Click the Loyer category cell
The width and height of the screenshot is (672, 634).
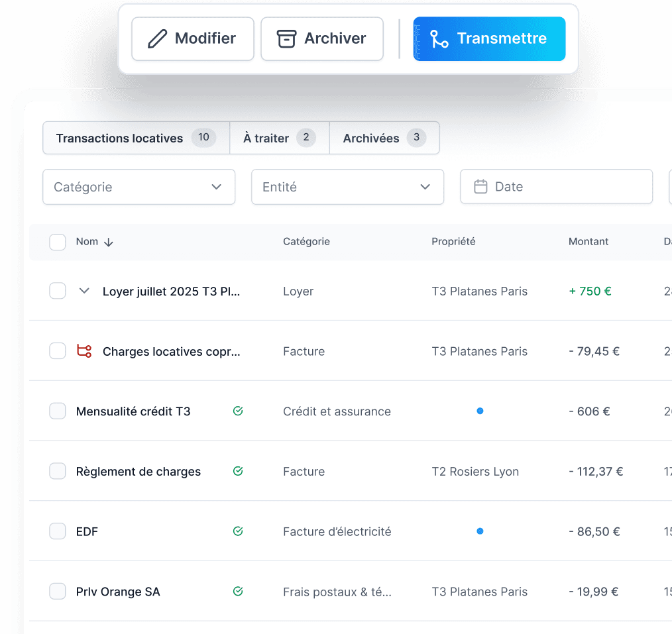(x=298, y=291)
